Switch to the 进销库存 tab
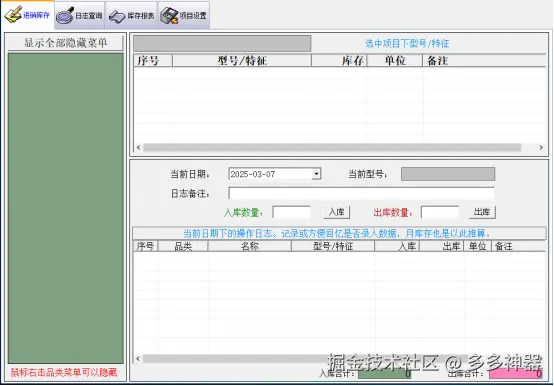This screenshot has height=386, width=554. point(28,15)
